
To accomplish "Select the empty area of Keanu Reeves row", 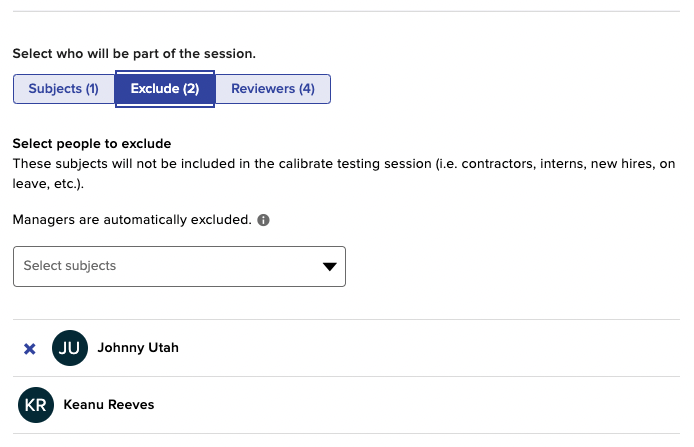I will (416, 405).
